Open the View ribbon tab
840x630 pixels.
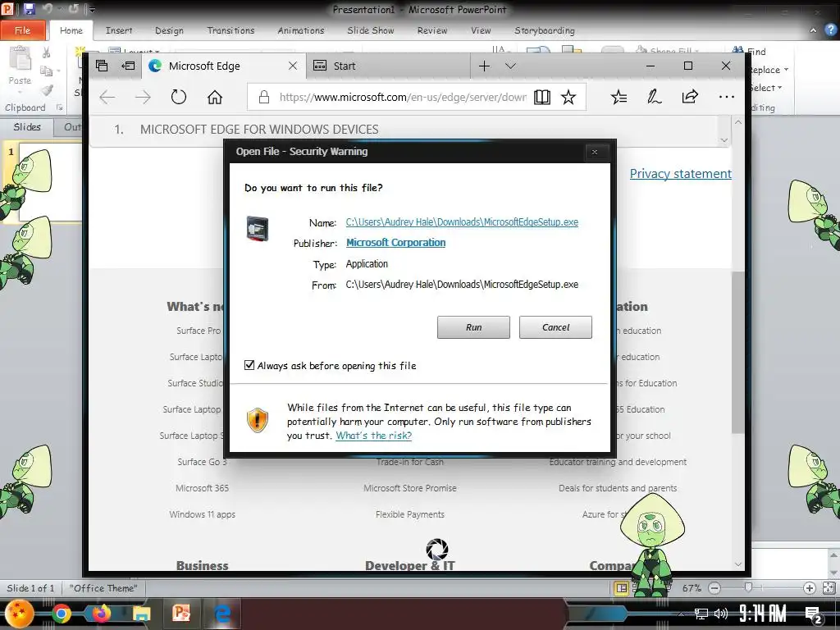point(481,30)
